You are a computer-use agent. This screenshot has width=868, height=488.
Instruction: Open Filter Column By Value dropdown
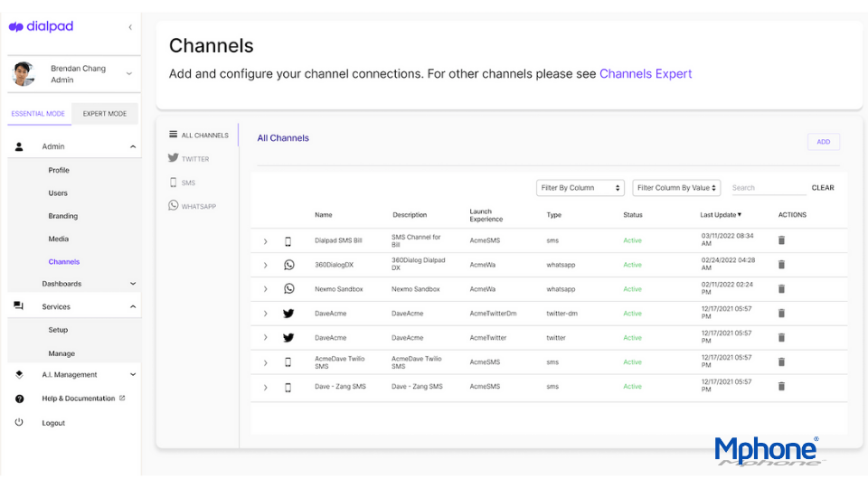tap(676, 188)
